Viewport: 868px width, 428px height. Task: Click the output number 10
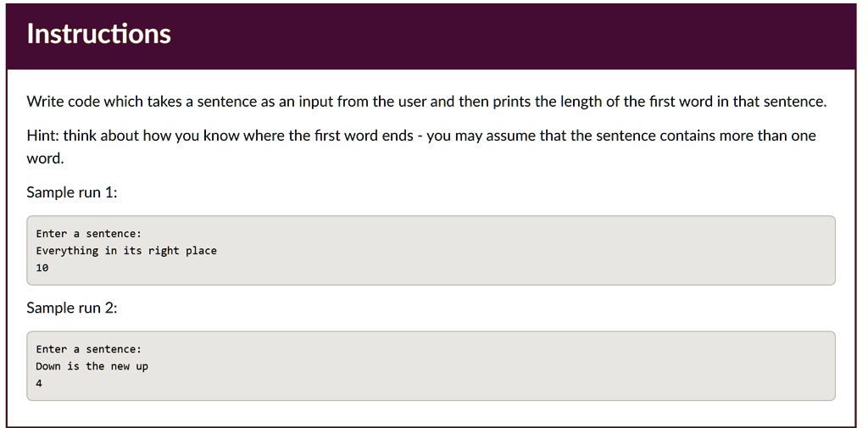[42, 268]
